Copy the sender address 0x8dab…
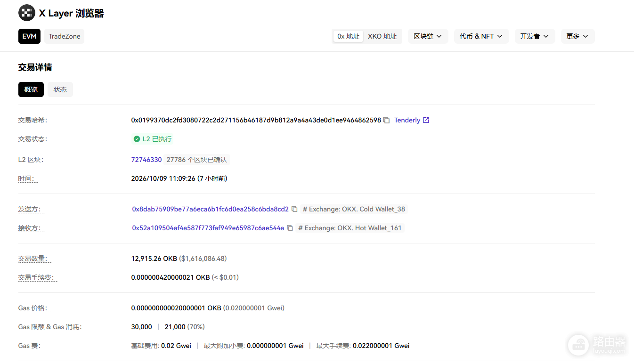Image resolution: width=634 pixels, height=364 pixels. point(294,209)
